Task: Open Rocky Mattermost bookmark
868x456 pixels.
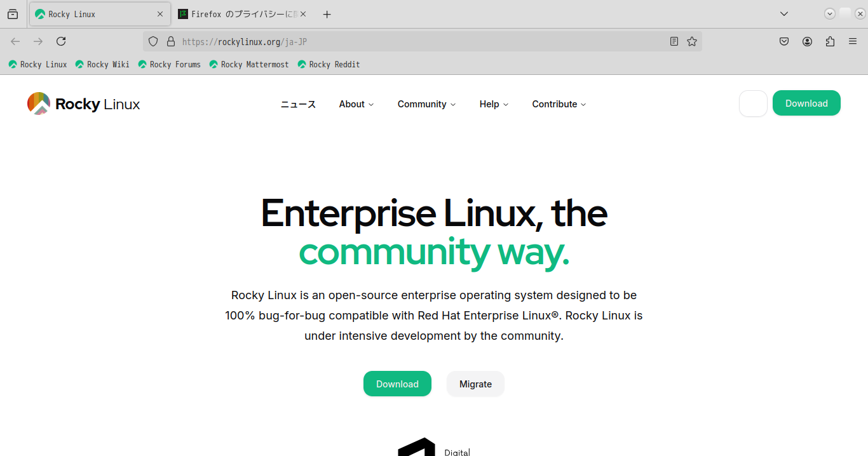Action: point(249,64)
